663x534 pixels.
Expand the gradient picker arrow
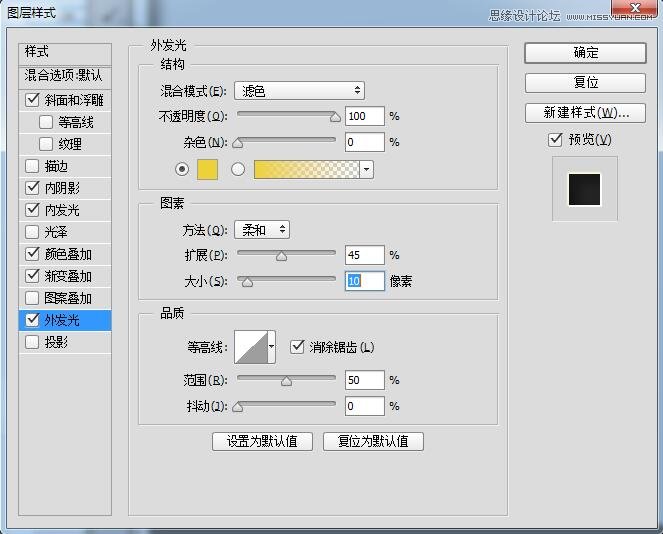coord(366,170)
